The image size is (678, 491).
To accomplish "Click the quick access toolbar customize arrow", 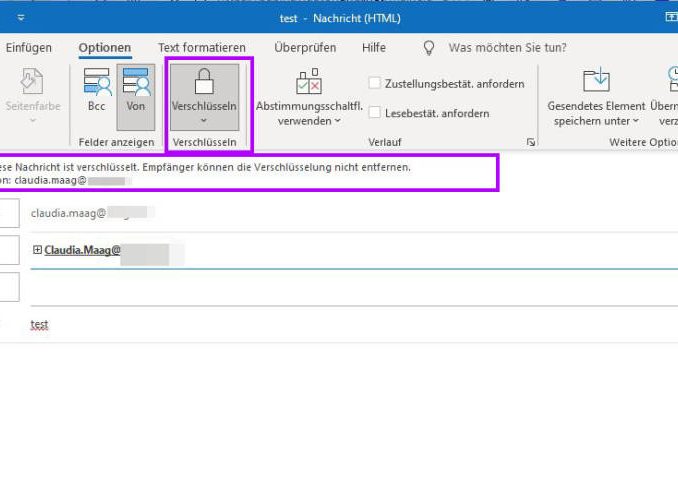I will pyautogui.click(x=22, y=17).
